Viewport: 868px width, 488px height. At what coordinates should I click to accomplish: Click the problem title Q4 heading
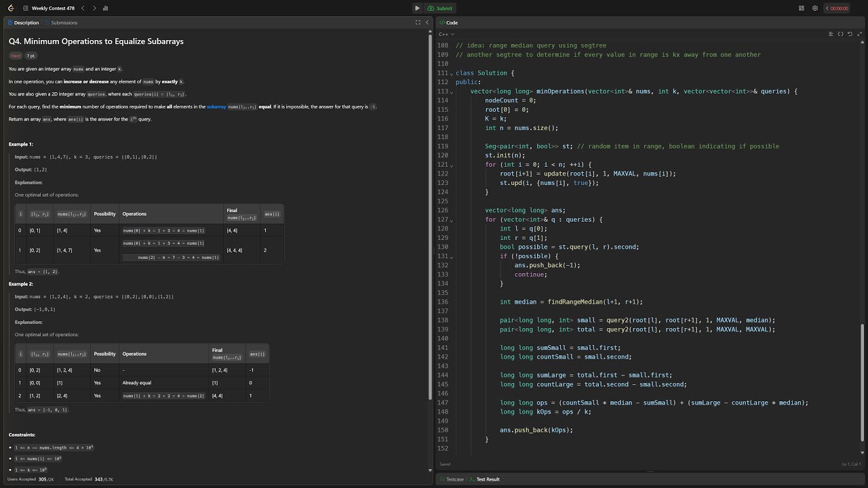point(96,41)
